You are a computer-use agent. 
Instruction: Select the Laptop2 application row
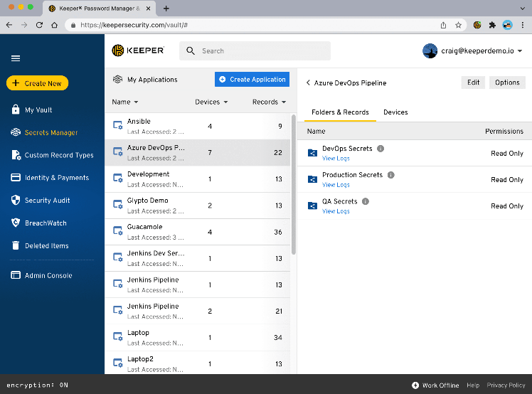tap(198, 363)
